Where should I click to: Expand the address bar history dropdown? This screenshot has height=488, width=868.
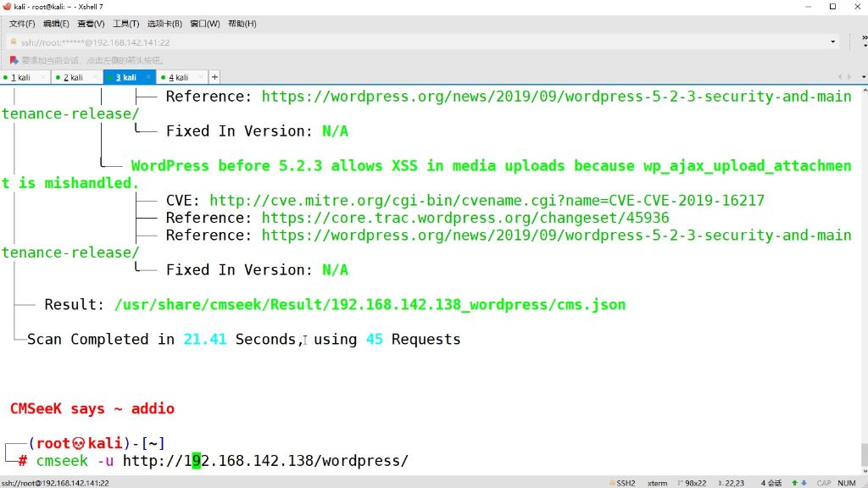832,42
